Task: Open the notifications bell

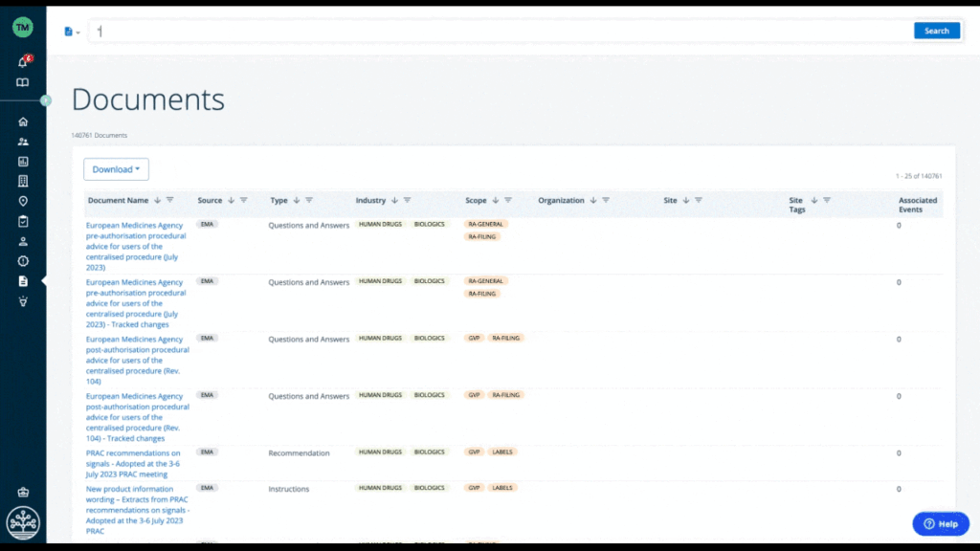Action: [x=23, y=62]
